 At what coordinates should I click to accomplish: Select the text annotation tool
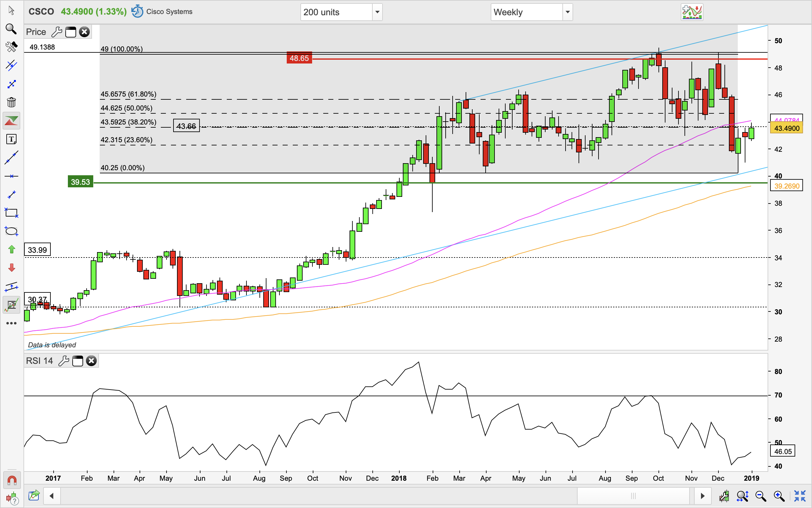pyautogui.click(x=11, y=139)
